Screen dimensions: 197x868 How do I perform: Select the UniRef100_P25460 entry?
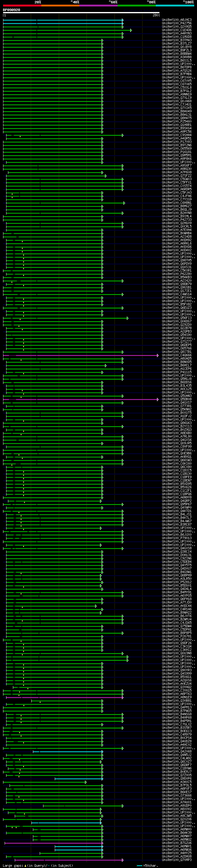177,122
